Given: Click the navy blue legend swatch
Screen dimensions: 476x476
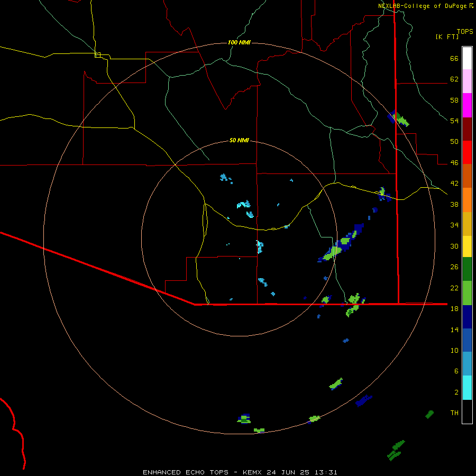Looking at the screenshot, I should [x=467, y=317].
